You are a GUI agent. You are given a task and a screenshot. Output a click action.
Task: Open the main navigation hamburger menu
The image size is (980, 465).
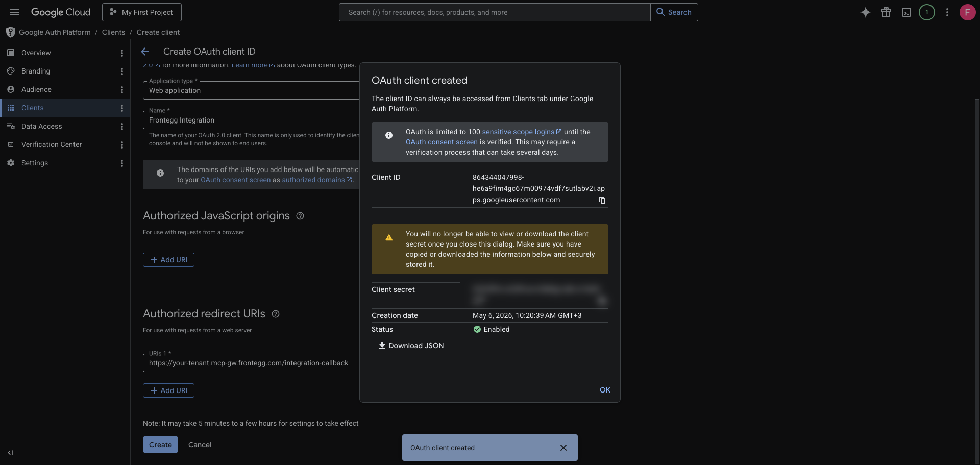tap(14, 12)
